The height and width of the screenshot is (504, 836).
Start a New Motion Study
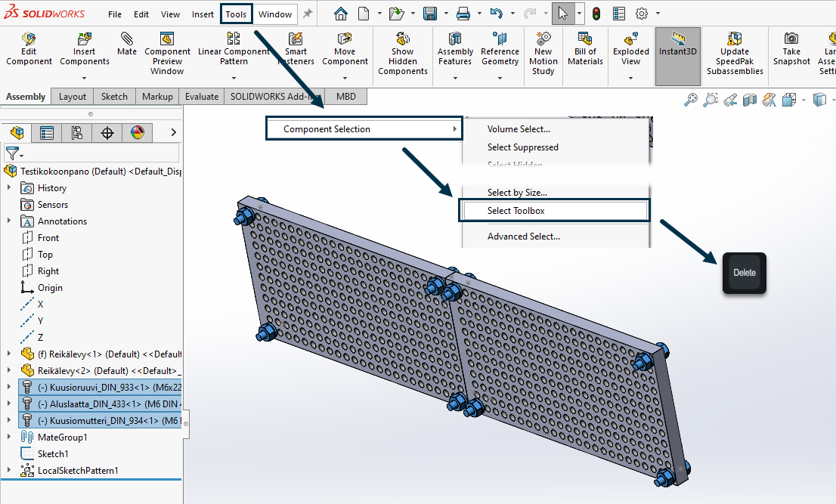[543, 54]
